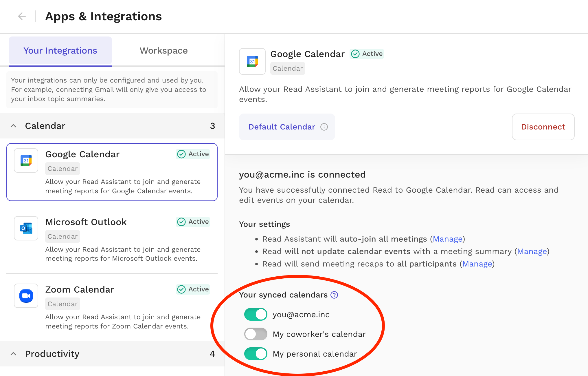Click the 'My personal calendar' label

click(x=315, y=354)
